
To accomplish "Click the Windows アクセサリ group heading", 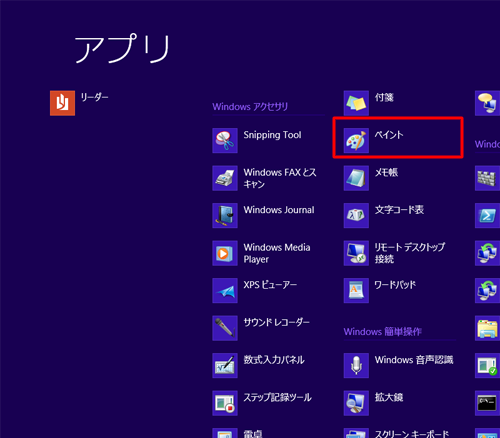I will coord(250,107).
